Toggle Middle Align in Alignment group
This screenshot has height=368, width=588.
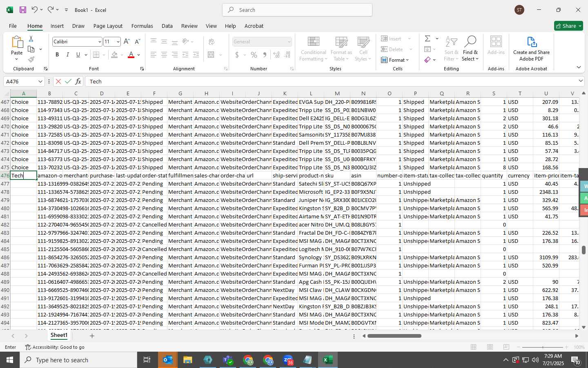click(164, 42)
